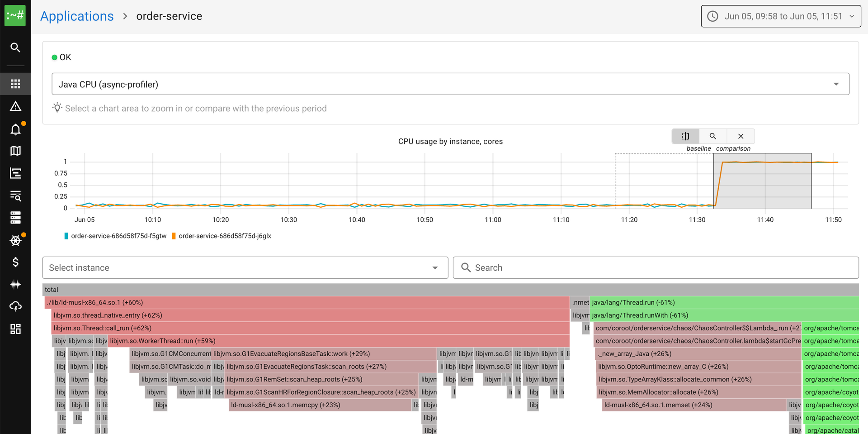Screen dimensions: 868x434
Task: Open the anomalies waveform icon
Action: 15,284
